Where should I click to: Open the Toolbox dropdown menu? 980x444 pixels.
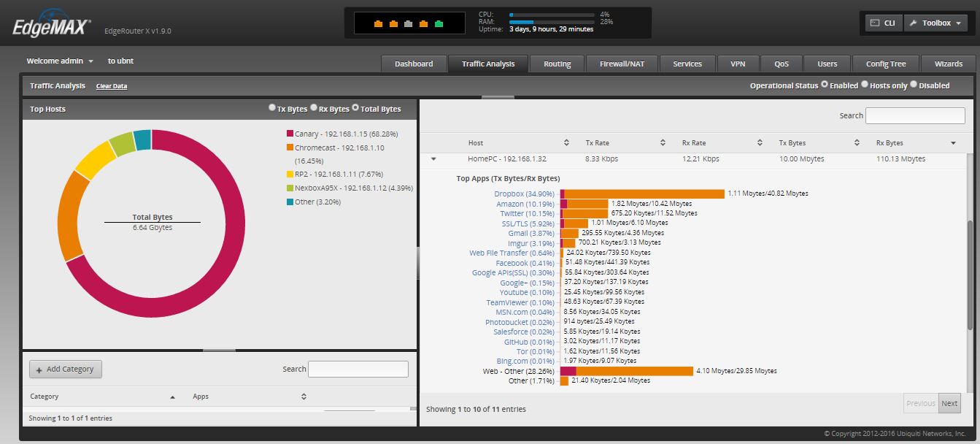935,23
